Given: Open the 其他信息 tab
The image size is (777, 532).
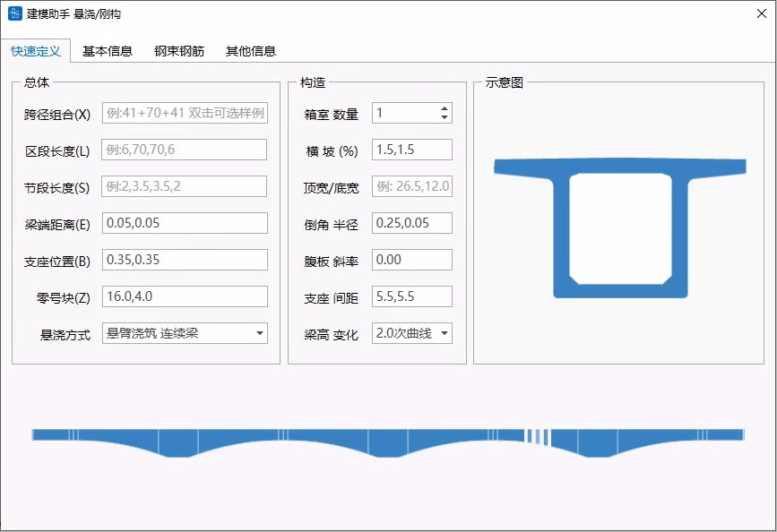Looking at the screenshot, I should (x=251, y=51).
